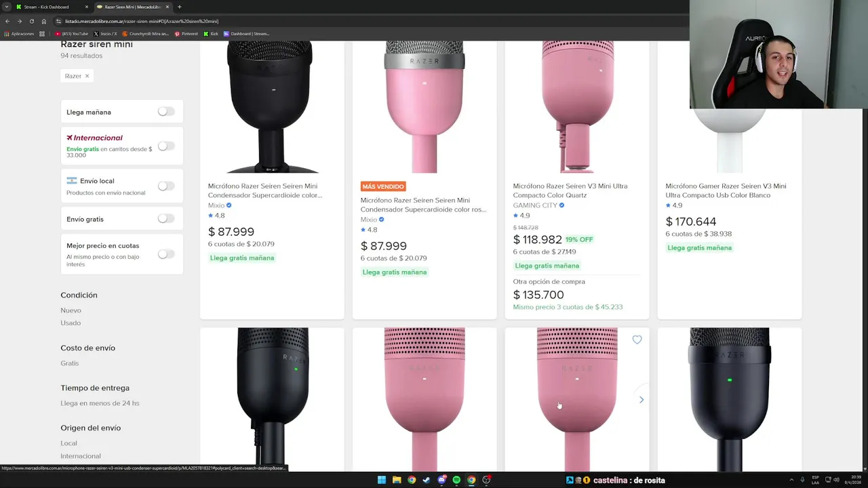
Task: Open the ESP LAA language indicator
Action: pyautogui.click(x=816, y=480)
